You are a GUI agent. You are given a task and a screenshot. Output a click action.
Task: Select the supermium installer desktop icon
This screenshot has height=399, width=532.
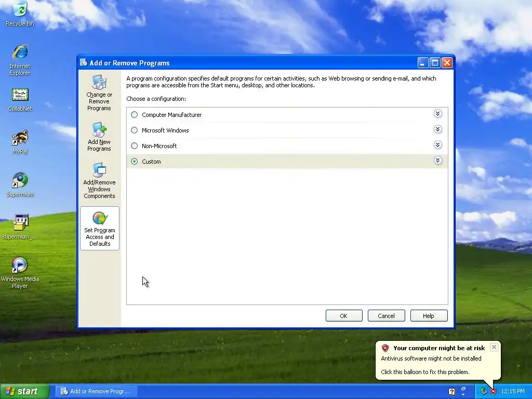tap(20, 227)
